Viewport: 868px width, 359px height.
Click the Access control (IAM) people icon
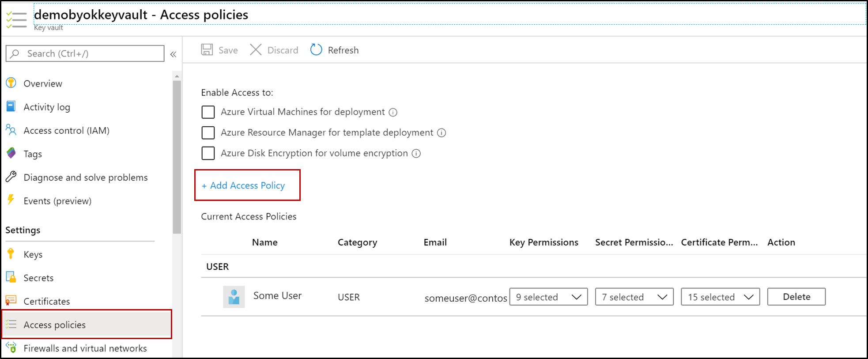click(x=11, y=130)
